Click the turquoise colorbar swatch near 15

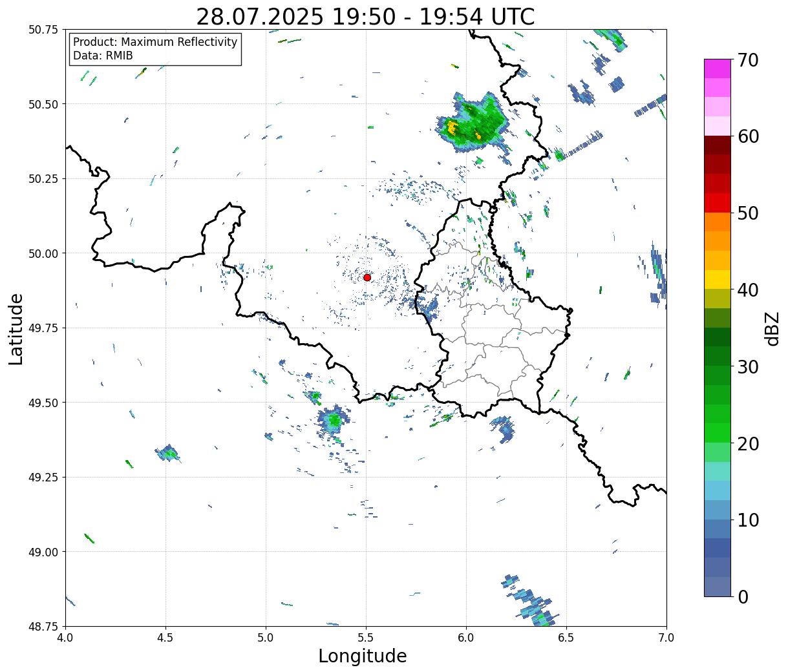(718, 472)
